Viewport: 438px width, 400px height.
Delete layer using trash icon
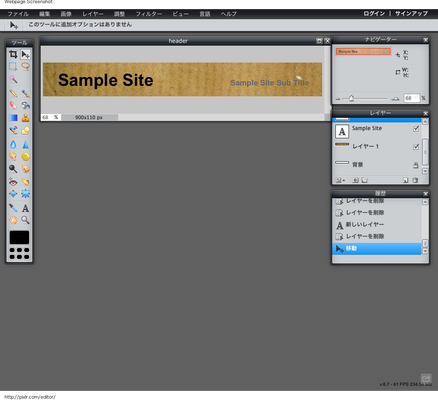pos(415,180)
